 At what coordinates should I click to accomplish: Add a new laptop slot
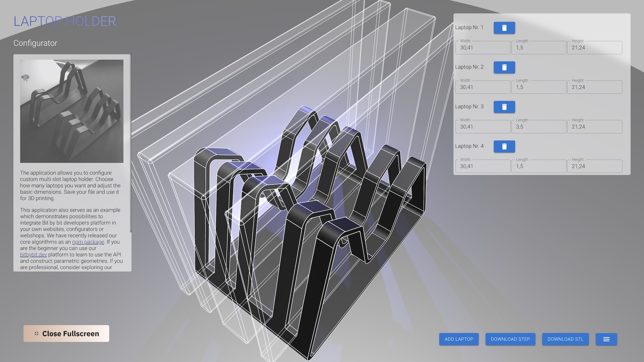tap(459, 339)
